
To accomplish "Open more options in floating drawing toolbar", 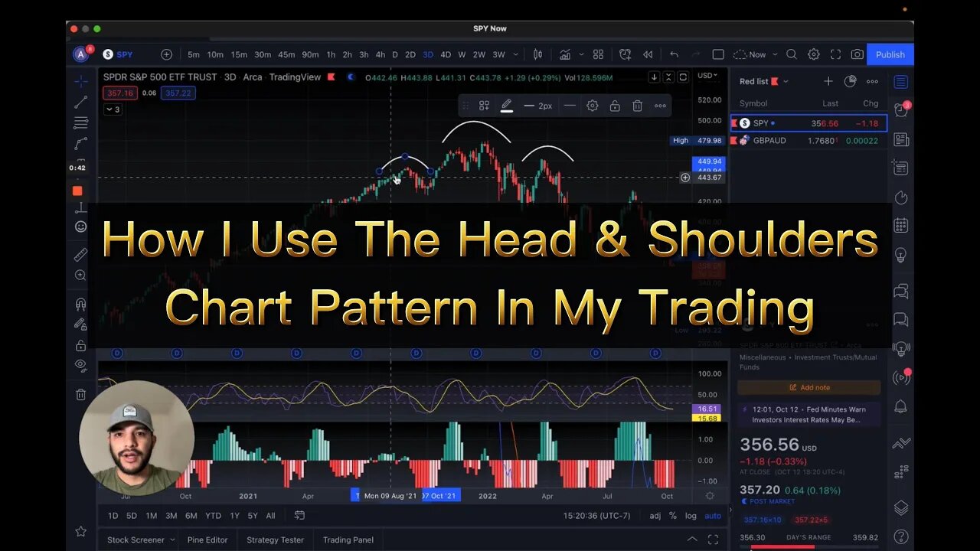I will (x=660, y=106).
